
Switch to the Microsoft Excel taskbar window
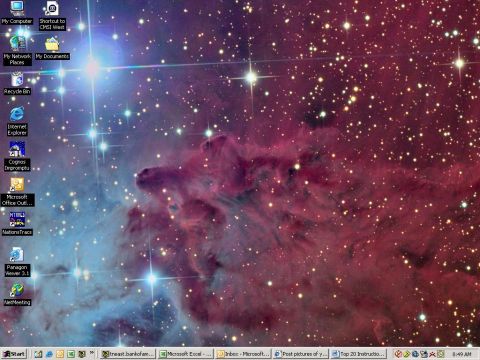click(x=185, y=354)
